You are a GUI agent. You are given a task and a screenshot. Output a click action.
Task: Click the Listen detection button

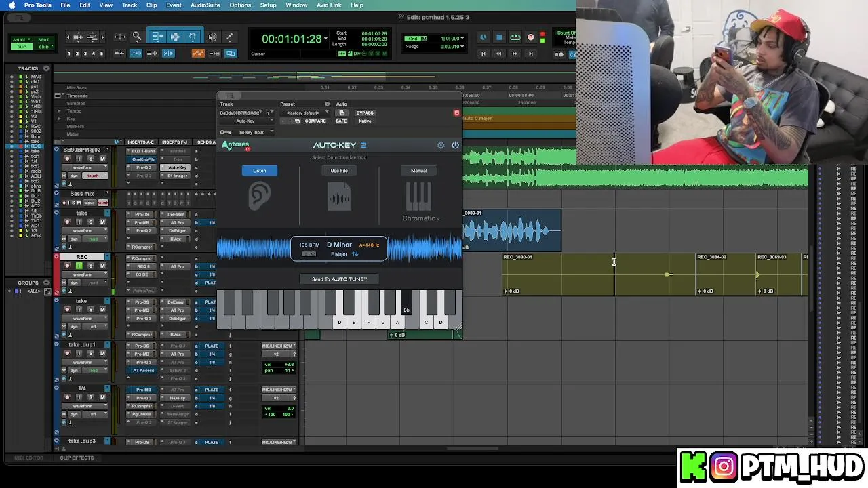coord(260,171)
